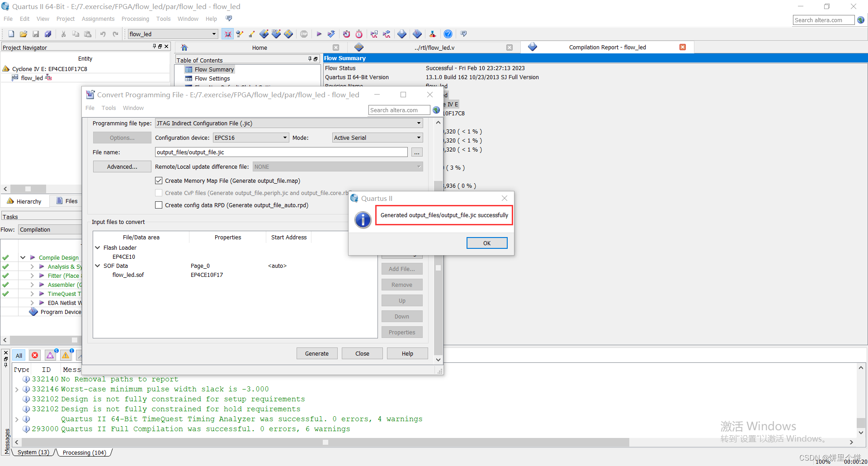This screenshot has width=868, height=466.
Task: Click the Copy icon in the toolbar
Action: pyautogui.click(x=76, y=34)
